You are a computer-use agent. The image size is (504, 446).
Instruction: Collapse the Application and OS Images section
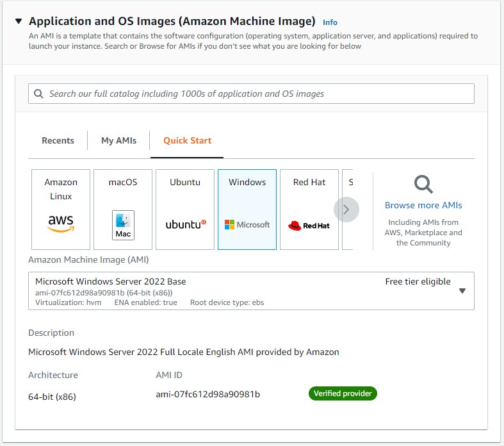(x=19, y=21)
